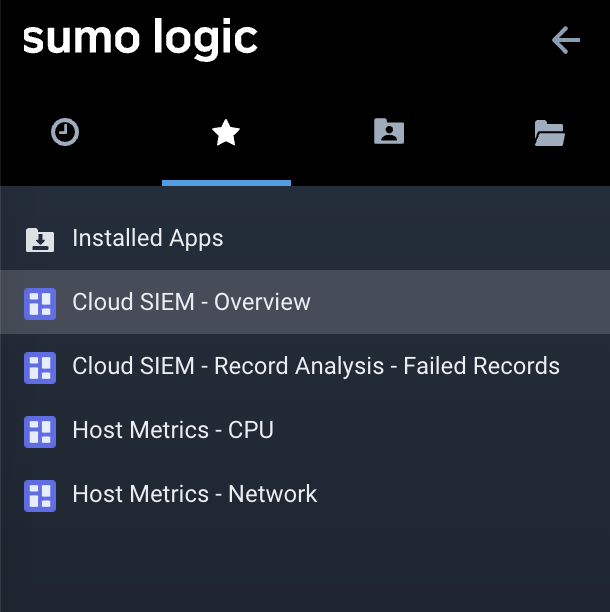
Task: Open the Recents clock tab
Action: tap(65, 132)
